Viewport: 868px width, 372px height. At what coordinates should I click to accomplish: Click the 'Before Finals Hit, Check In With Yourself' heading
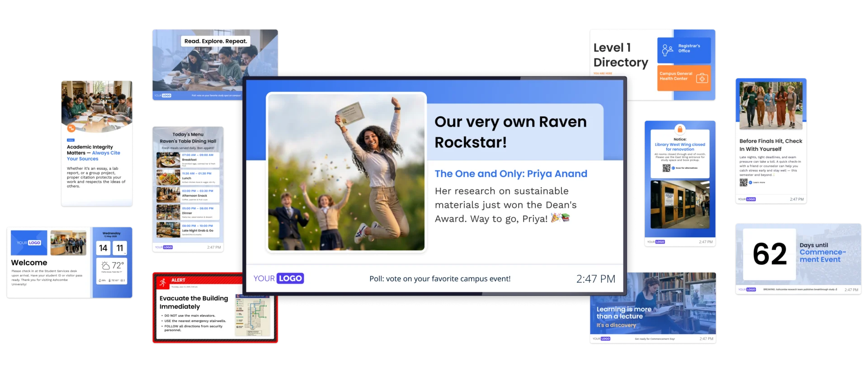click(x=771, y=145)
